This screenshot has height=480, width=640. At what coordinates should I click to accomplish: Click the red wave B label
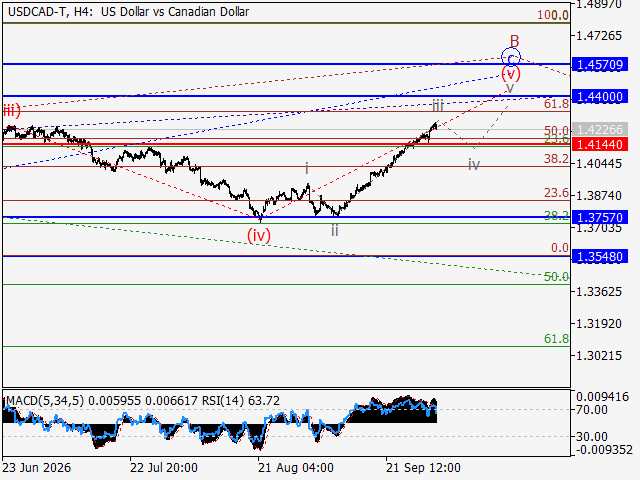[x=514, y=42]
